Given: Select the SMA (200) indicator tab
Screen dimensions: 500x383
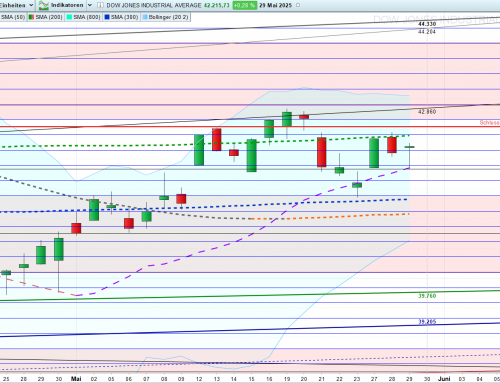Looking at the screenshot, I should tap(45, 17).
